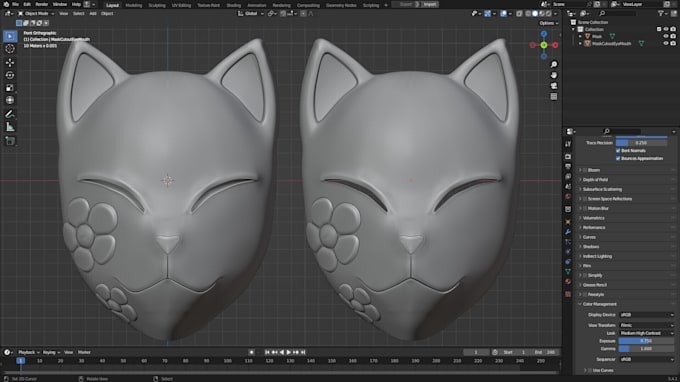Select the Add Cube tool
680x382 pixels.
coord(10,141)
